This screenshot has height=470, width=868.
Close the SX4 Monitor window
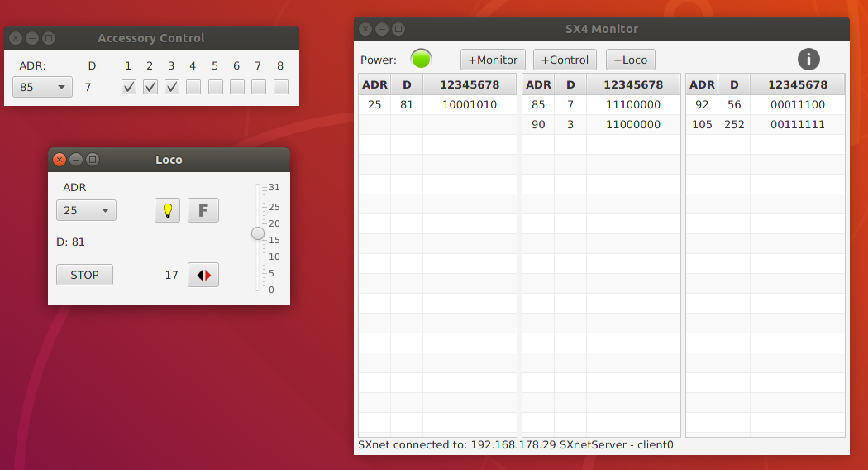[x=365, y=29]
